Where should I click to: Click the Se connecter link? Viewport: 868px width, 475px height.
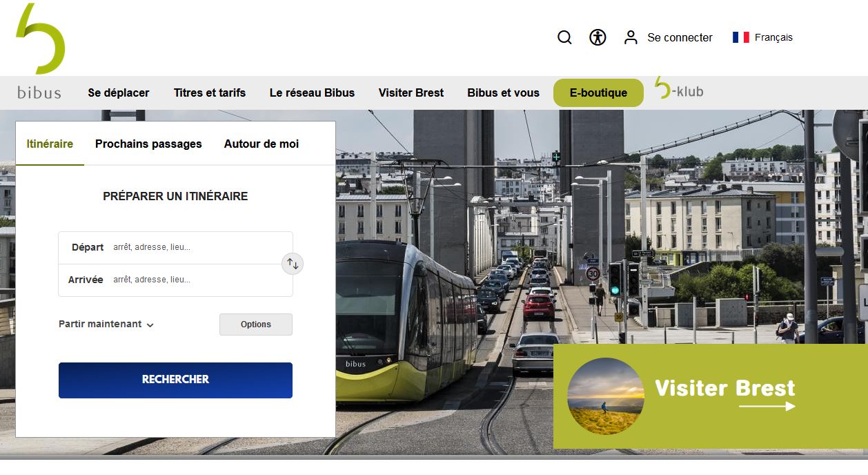click(680, 37)
